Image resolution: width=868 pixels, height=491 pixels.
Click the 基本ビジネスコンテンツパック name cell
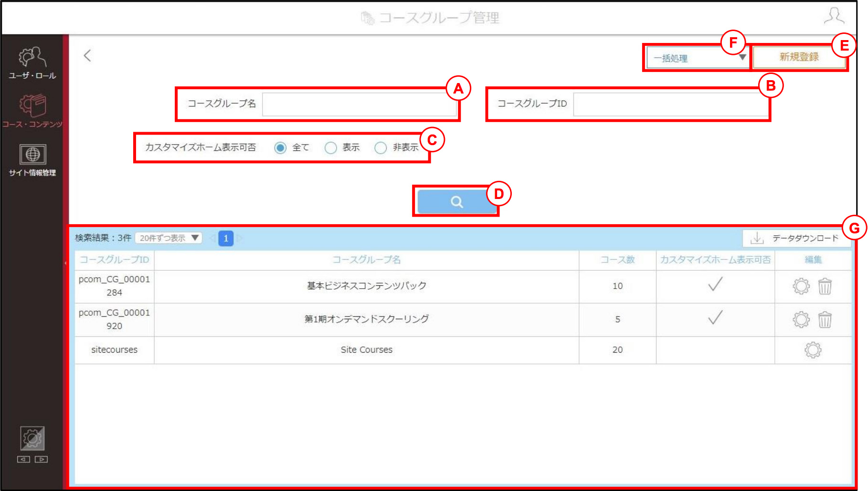point(367,286)
